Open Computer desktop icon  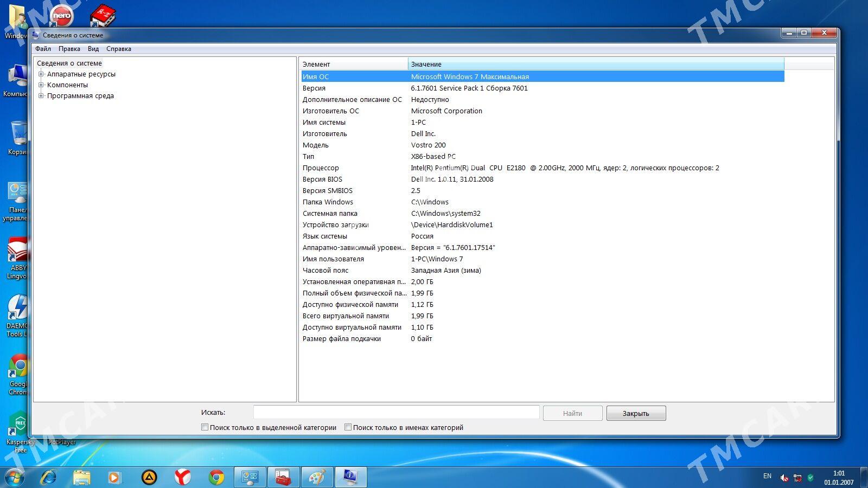click(x=17, y=80)
